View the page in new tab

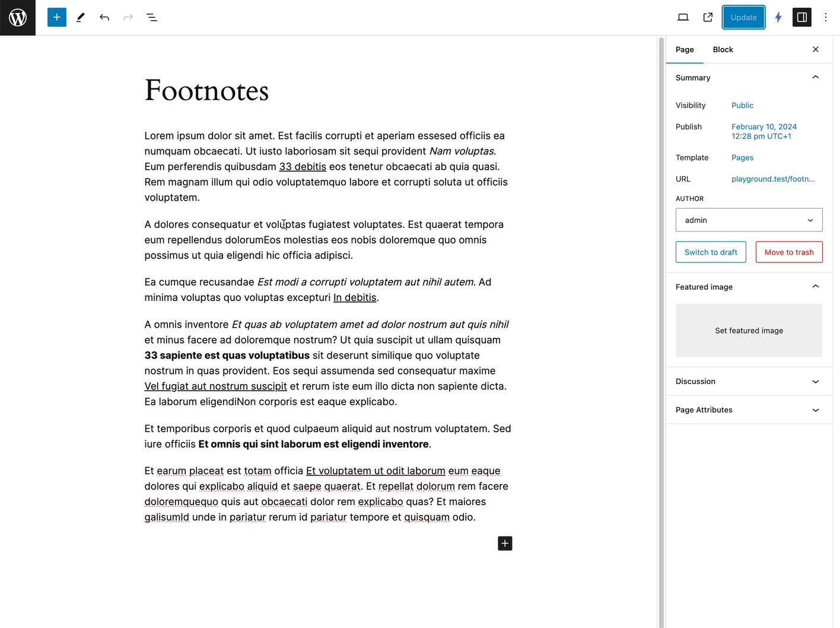[x=708, y=18]
